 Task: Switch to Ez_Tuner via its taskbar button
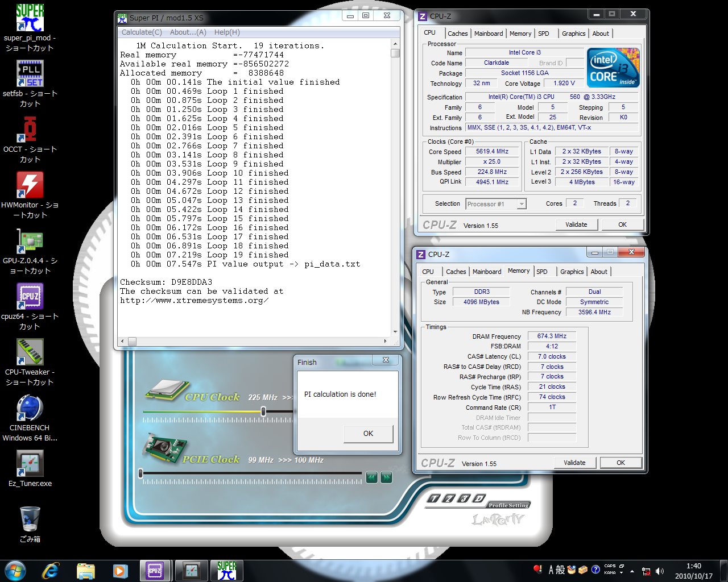pos(192,571)
